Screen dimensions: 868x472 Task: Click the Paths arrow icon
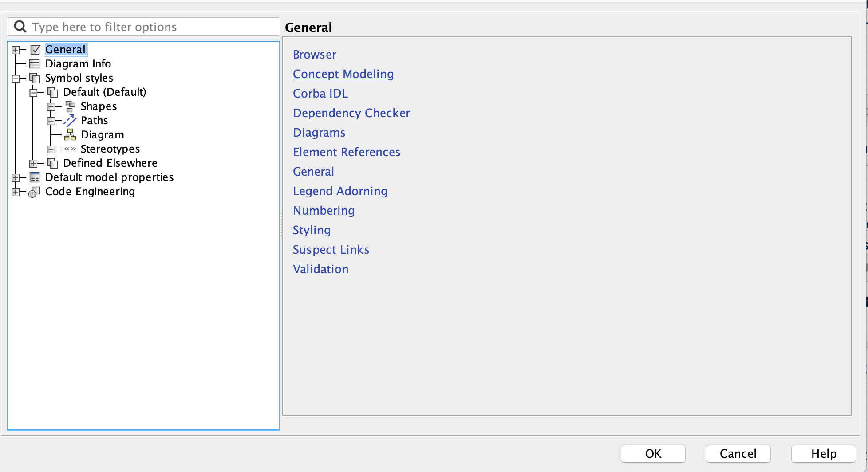[x=70, y=121]
